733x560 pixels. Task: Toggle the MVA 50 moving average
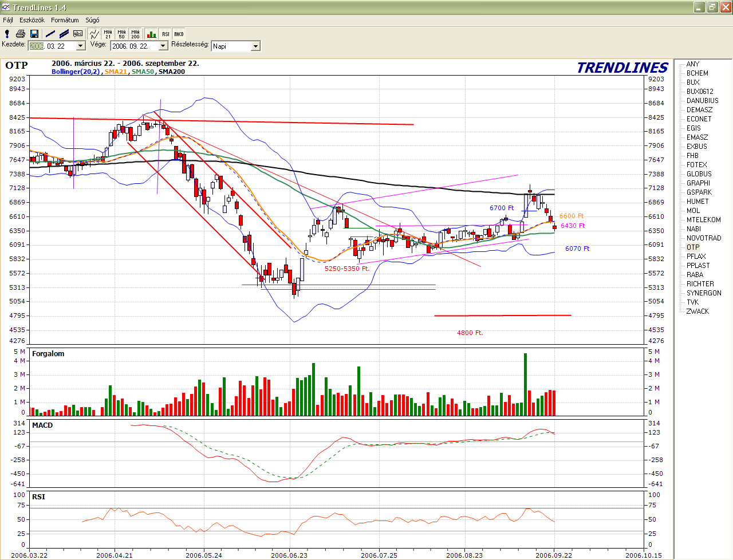tap(121, 34)
